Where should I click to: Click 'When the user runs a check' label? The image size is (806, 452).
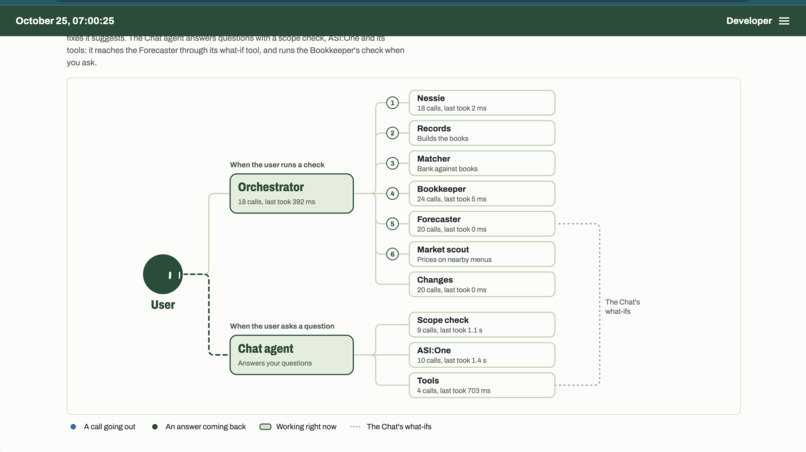277,165
